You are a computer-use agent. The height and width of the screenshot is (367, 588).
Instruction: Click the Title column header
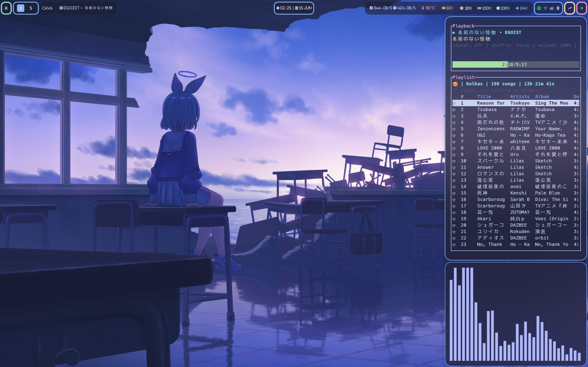pyautogui.click(x=484, y=97)
